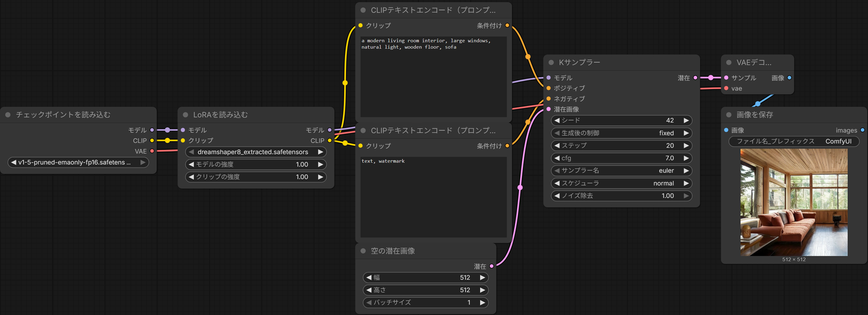The height and width of the screenshot is (315, 868).
Task: Click the ネガティブ input socket on Kサンプラー
Action: tap(548, 99)
